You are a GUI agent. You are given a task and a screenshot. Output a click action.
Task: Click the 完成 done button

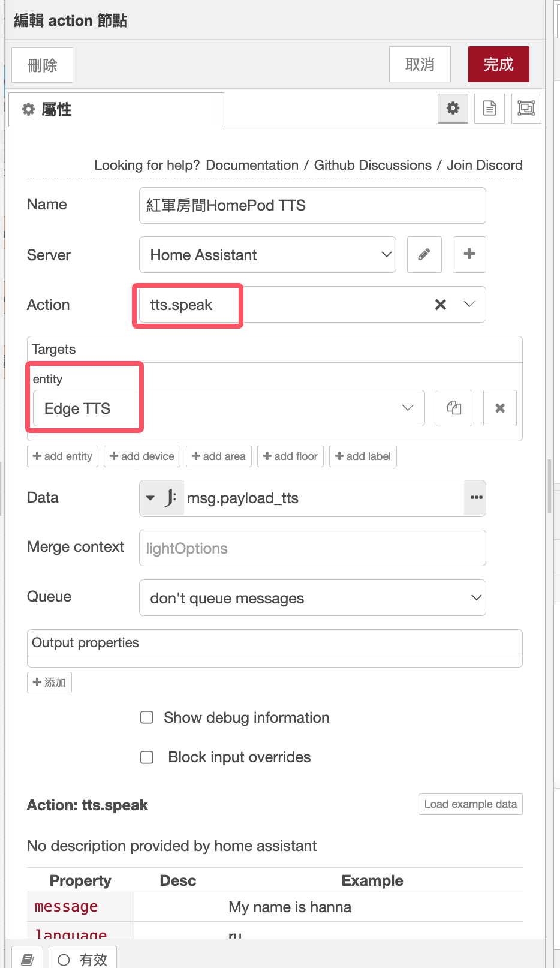[x=498, y=64]
